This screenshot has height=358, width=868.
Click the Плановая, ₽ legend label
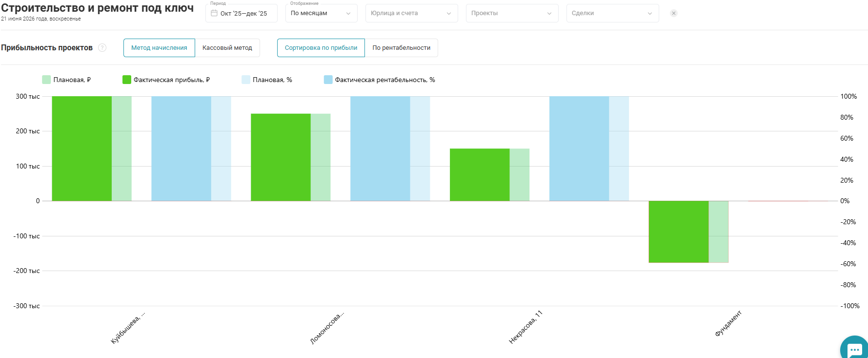click(x=72, y=80)
